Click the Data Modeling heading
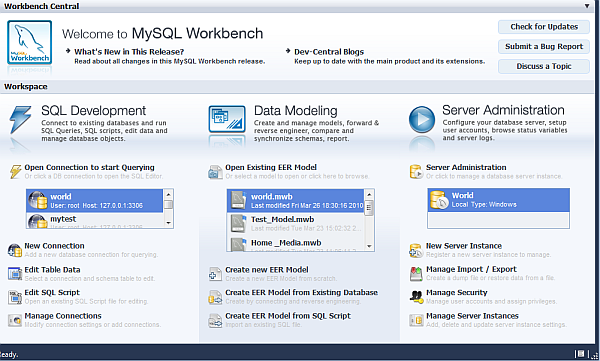The width and height of the screenshot is (600, 361). [295, 111]
